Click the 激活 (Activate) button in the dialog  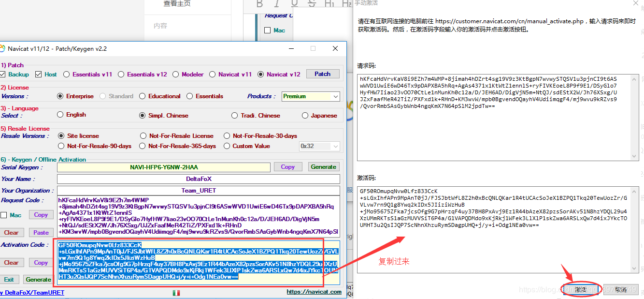581,289
